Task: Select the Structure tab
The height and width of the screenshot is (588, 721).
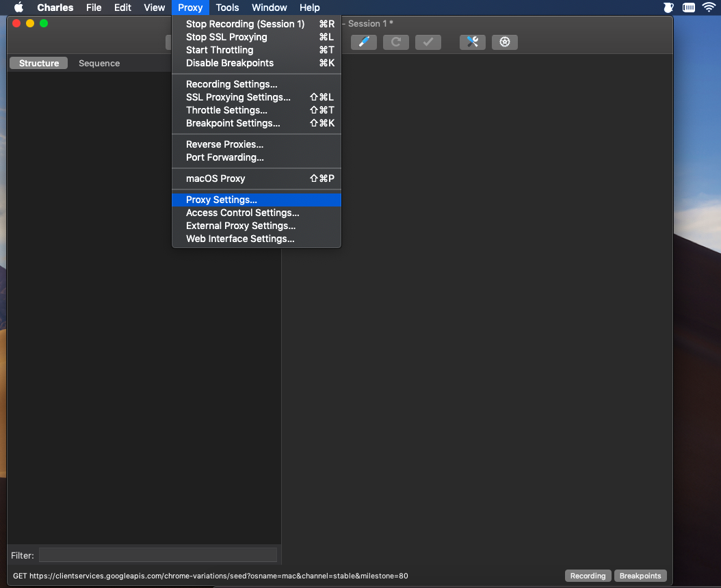Action: [39, 63]
